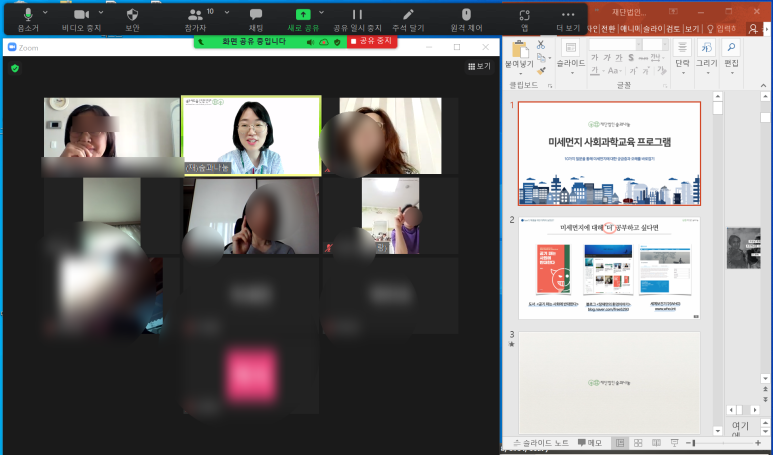Image resolution: width=773 pixels, height=455 pixels.
Task: Open the font name combo box
Action: pyautogui.click(x=615, y=44)
